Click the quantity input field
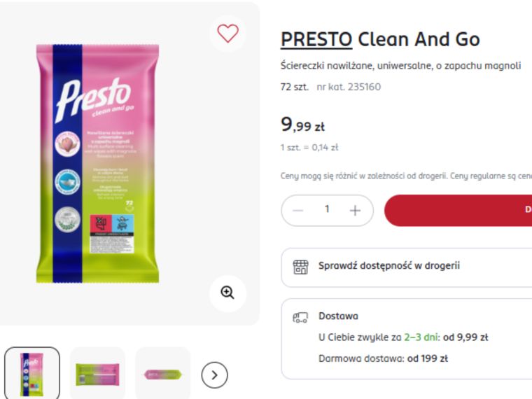 pyautogui.click(x=327, y=210)
